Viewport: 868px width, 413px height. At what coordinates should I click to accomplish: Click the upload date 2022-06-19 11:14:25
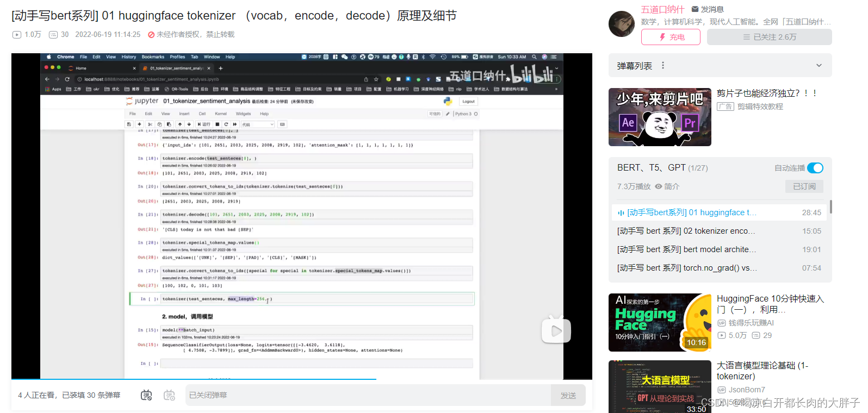coord(108,34)
